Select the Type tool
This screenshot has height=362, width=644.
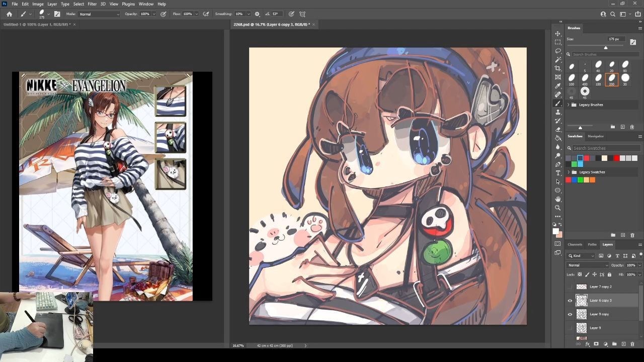pyautogui.click(x=557, y=173)
